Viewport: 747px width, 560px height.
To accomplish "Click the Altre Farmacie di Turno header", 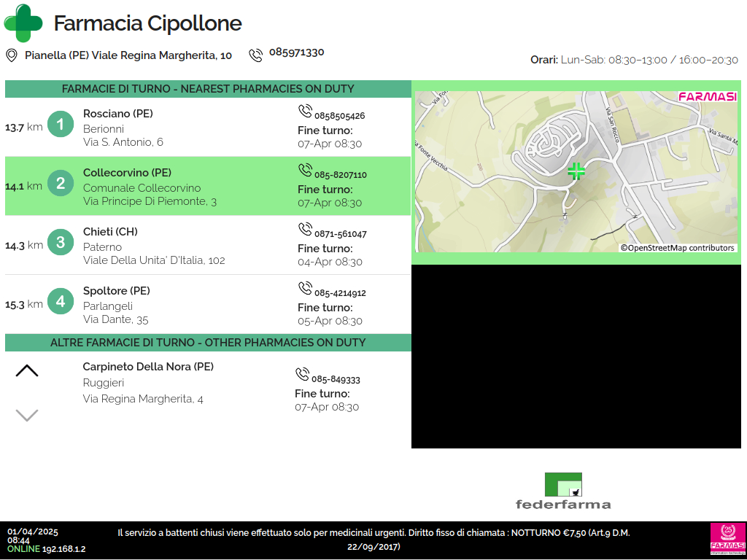I will [x=208, y=343].
